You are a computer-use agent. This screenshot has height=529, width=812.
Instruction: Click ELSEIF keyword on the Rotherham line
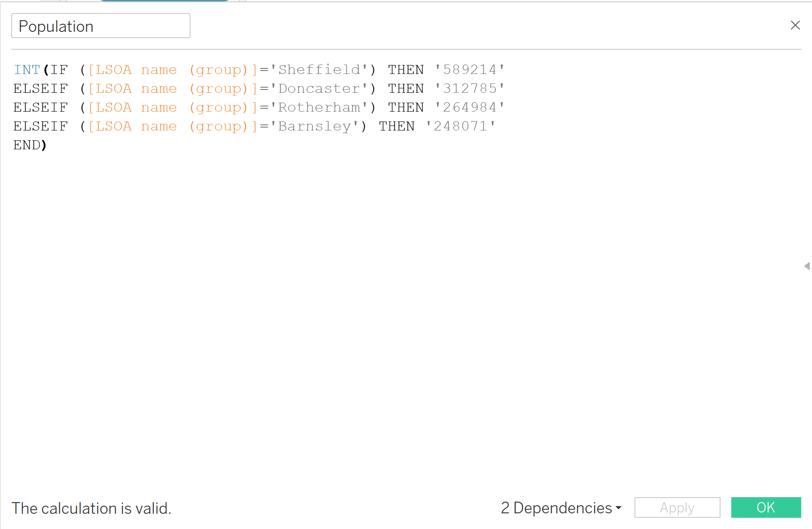tap(40, 107)
